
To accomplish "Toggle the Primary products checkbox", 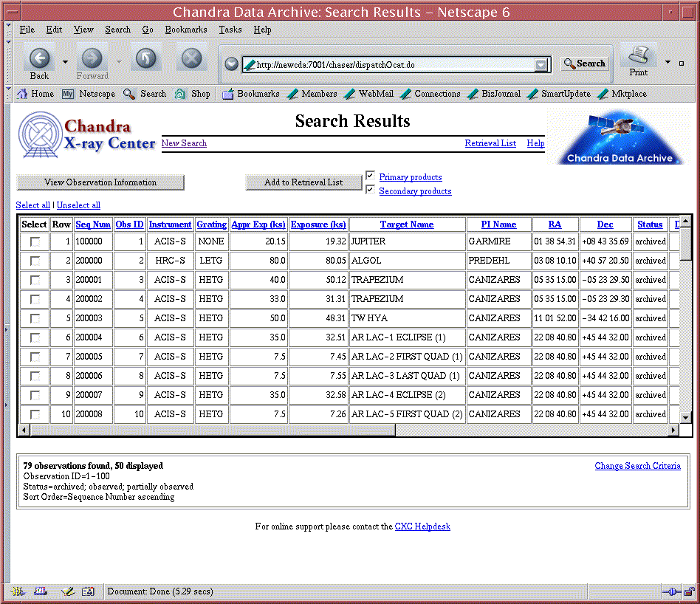I will [x=370, y=176].
